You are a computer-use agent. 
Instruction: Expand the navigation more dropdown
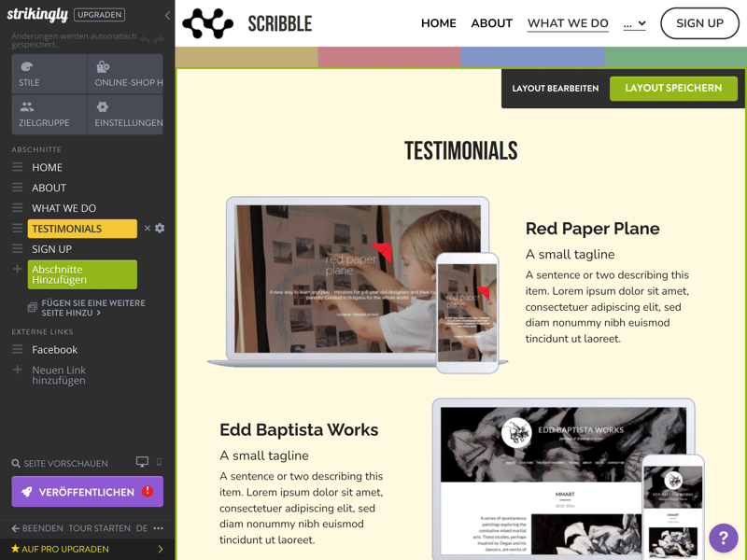[x=635, y=23]
